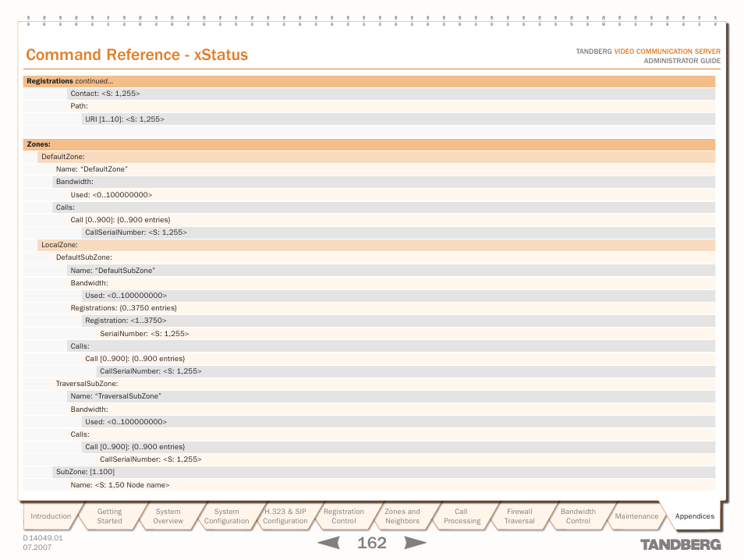Click document number D14049.01
Image resolution: width=744 pixels, height=560 pixels.
tap(43, 537)
